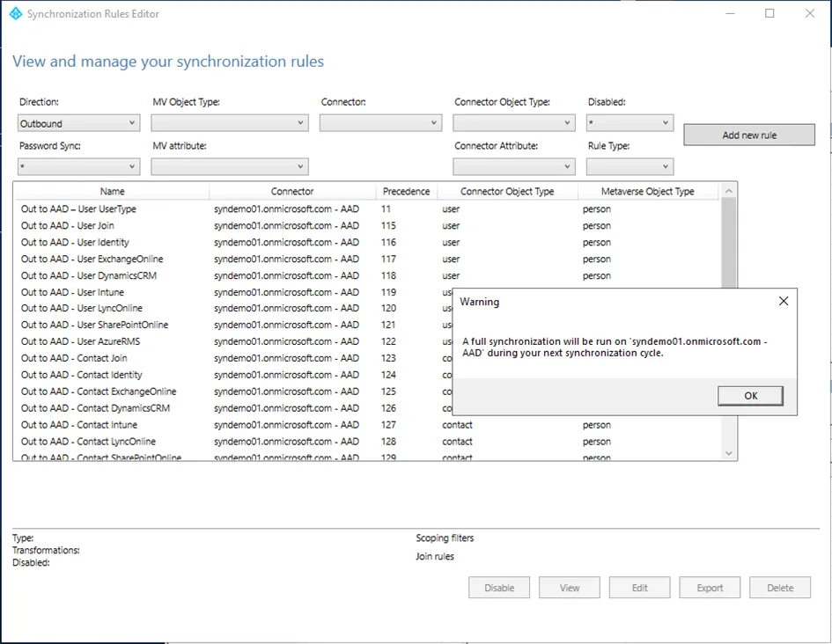Click the scroll-up arrow of rules list
Screen dimensions: 832x644
[x=728, y=190]
